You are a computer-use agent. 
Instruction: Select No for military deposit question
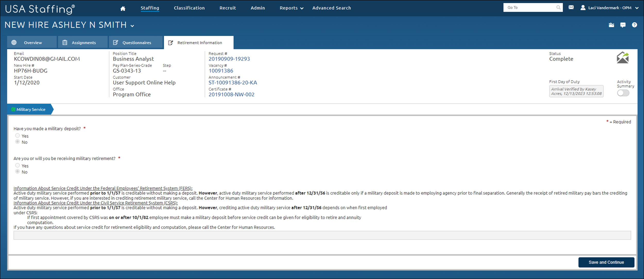click(x=18, y=142)
